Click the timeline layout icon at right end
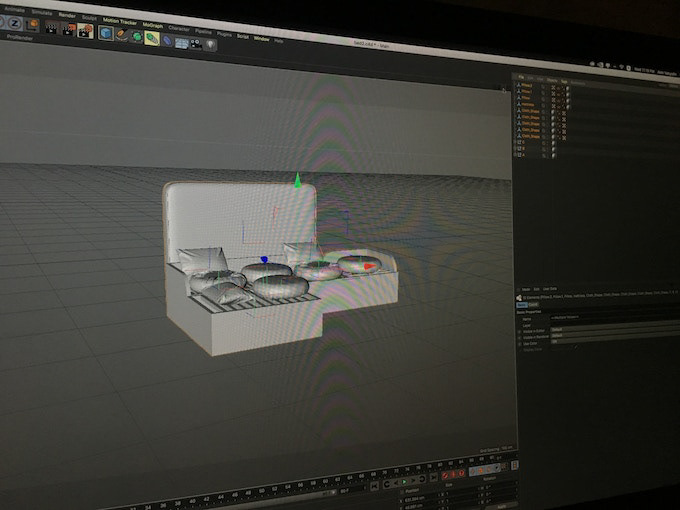The image size is (680, 510). point(515,465)
